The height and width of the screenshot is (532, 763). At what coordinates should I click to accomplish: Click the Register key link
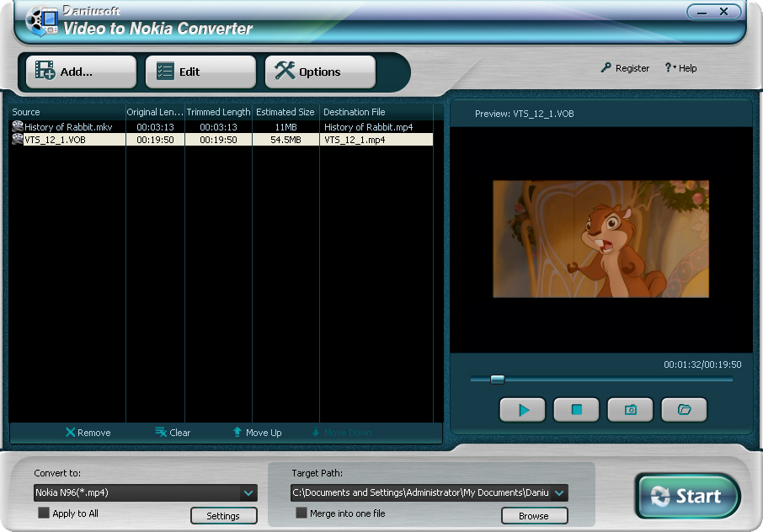625,68
